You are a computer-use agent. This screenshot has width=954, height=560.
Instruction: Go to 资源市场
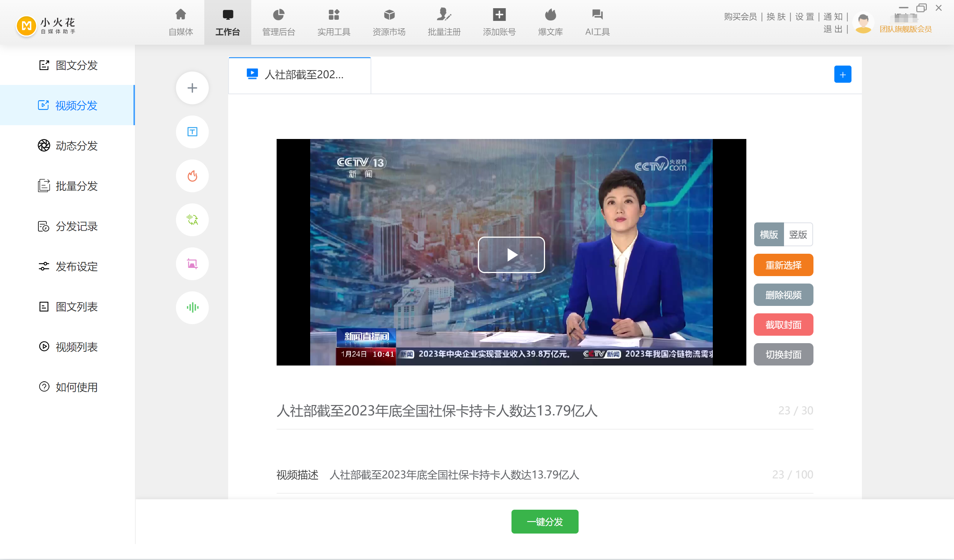point(389,22)
